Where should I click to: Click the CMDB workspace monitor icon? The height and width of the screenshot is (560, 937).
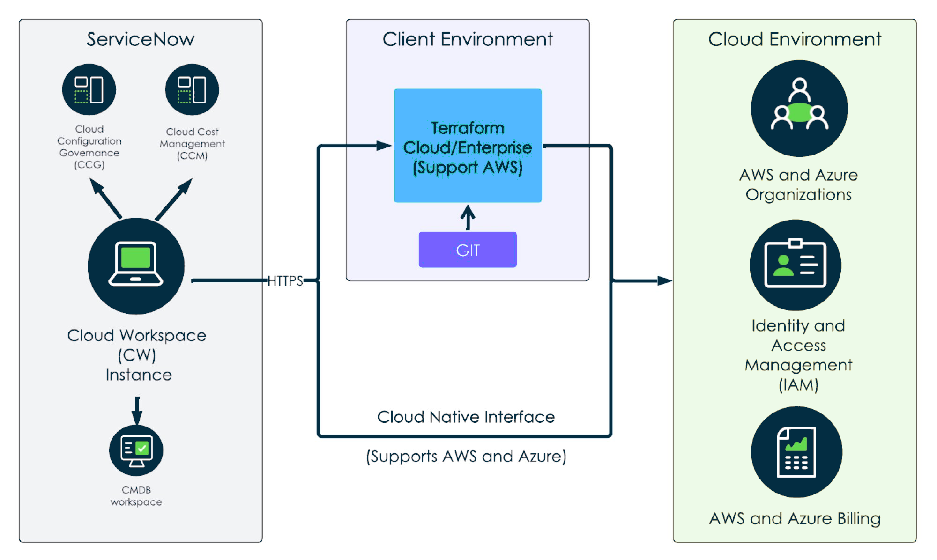[x=136, y=450]
